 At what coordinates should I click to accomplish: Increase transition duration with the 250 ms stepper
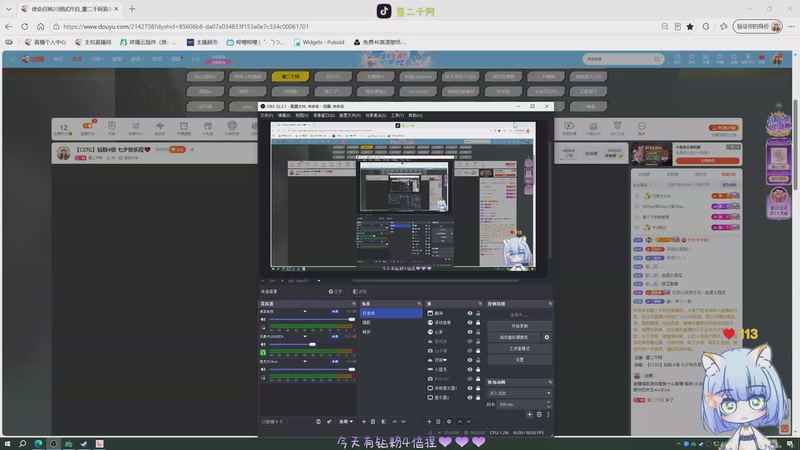(548, 402)
